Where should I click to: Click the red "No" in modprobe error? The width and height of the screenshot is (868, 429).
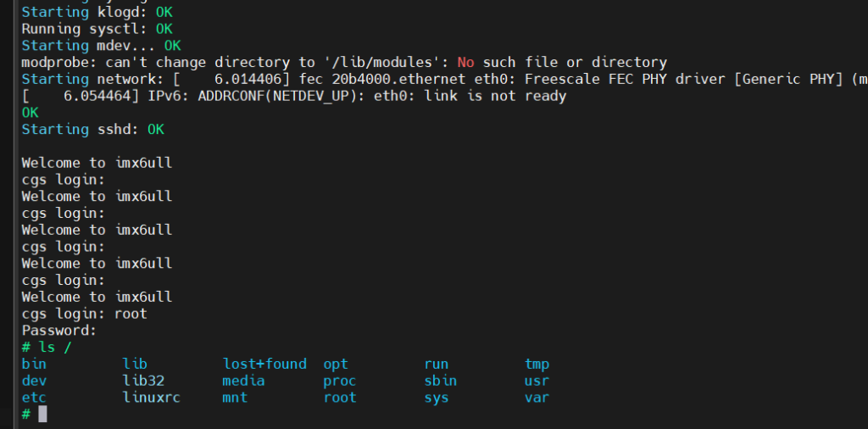[x=465, y=62]
